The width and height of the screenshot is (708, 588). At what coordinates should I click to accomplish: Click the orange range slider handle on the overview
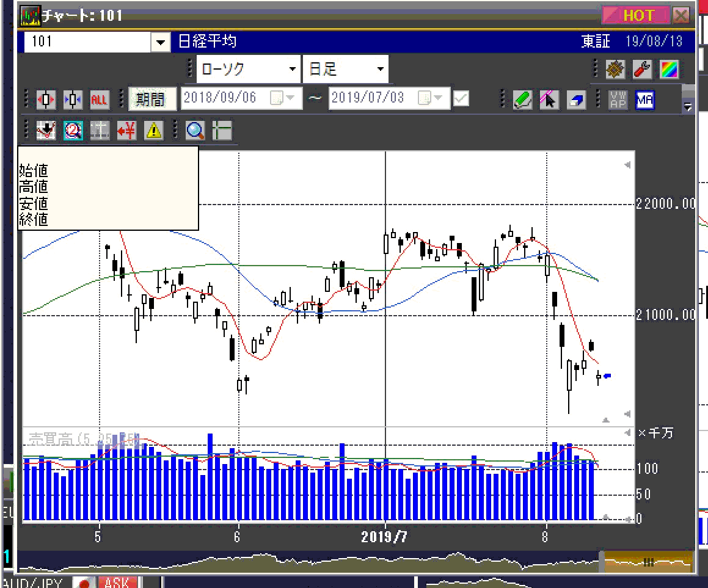tap(648, 562)
